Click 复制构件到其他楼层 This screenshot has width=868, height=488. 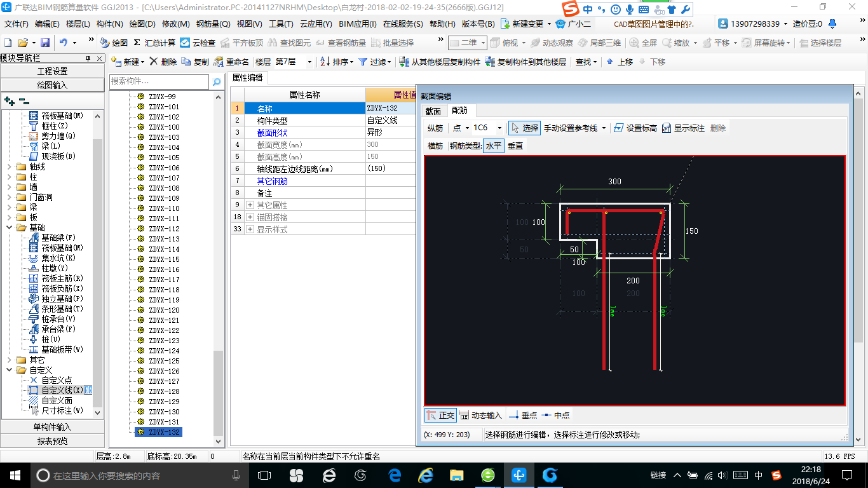526,62
